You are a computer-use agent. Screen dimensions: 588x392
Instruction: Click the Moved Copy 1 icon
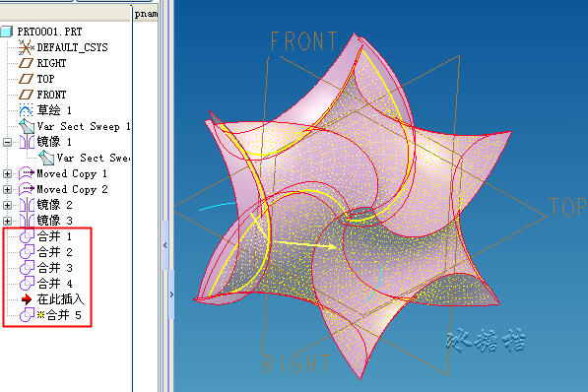pyautogui.click(x=27, y=173)
